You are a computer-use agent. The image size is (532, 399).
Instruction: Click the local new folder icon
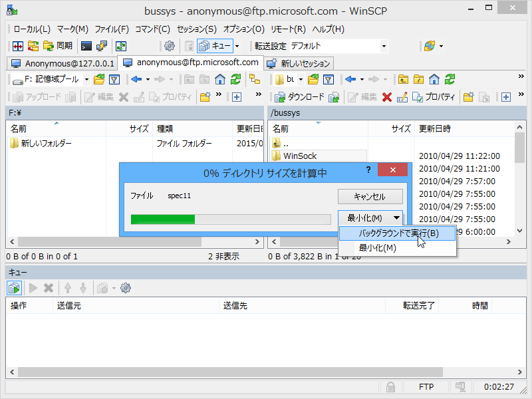(205, 97)
